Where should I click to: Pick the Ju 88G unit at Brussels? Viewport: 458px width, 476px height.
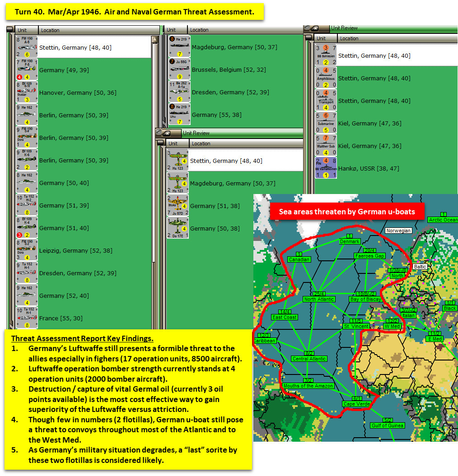tap(179, 69)
